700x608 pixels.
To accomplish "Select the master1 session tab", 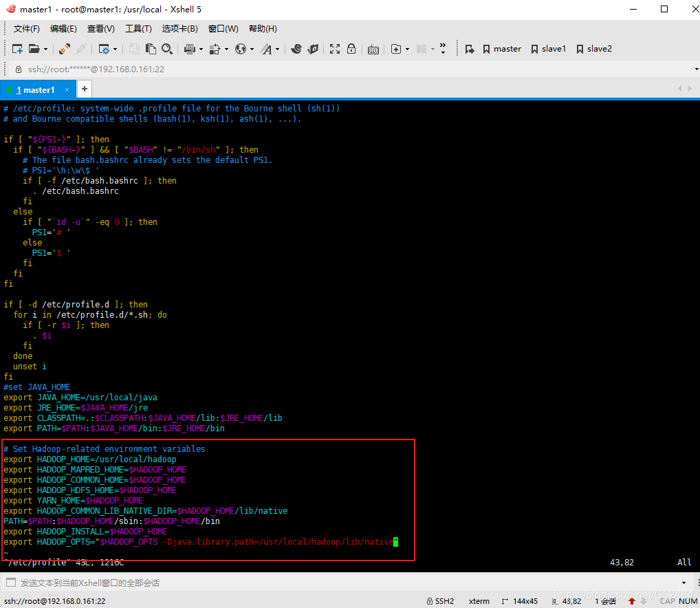I will point(36,89).
